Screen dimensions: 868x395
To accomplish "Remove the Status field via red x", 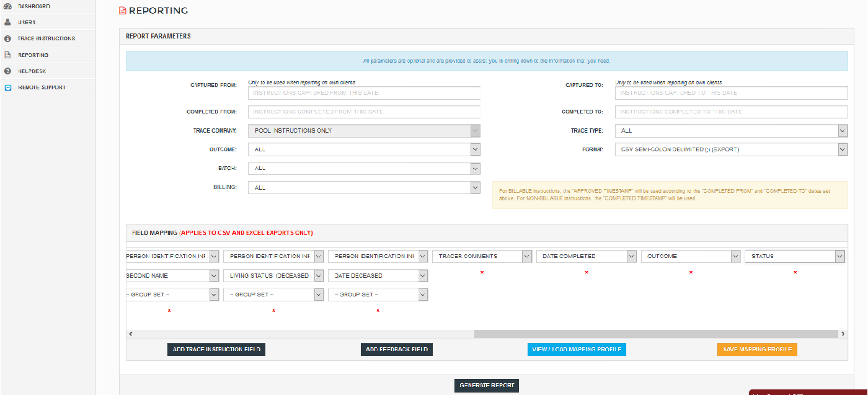I will (x=795, y=272).
